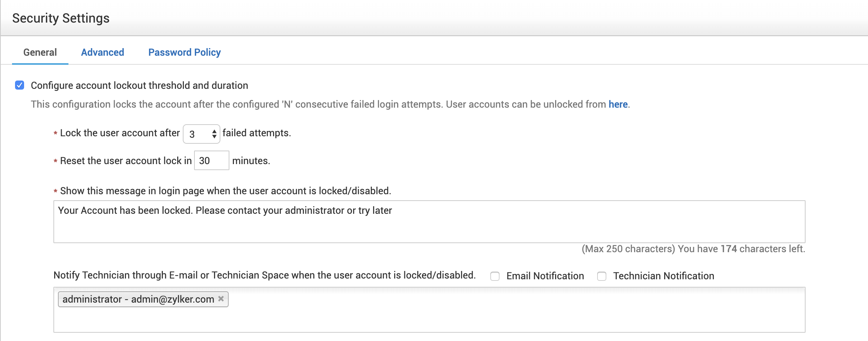The height and width of the screenshot is (341, 868).
Task: Enable the Technician Notification checkbox
Action: (x=602, y=276)
